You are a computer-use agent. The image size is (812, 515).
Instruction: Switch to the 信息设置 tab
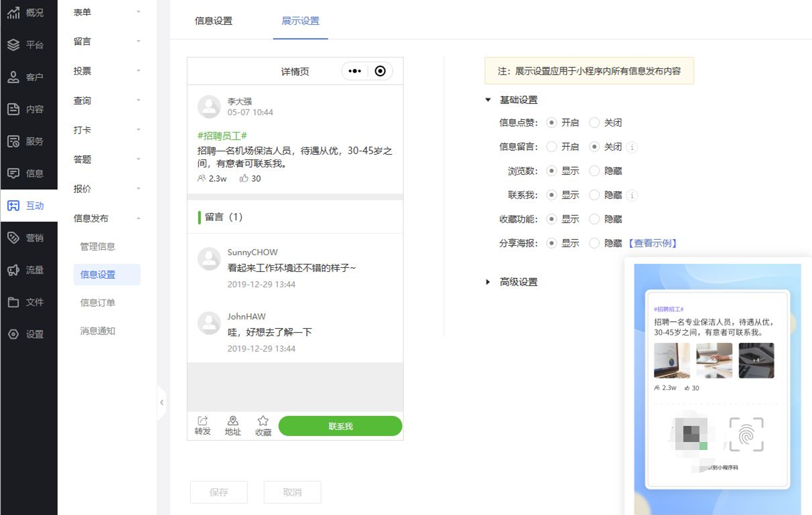pyautogui.click(x=214, y=21)
